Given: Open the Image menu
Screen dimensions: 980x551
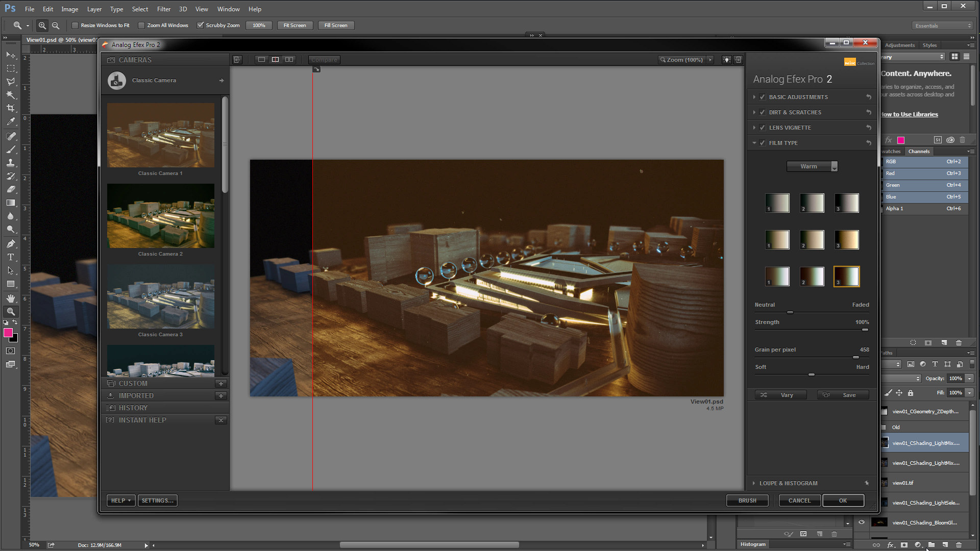Looking at the screenshot, I should [x=70, y=9].
